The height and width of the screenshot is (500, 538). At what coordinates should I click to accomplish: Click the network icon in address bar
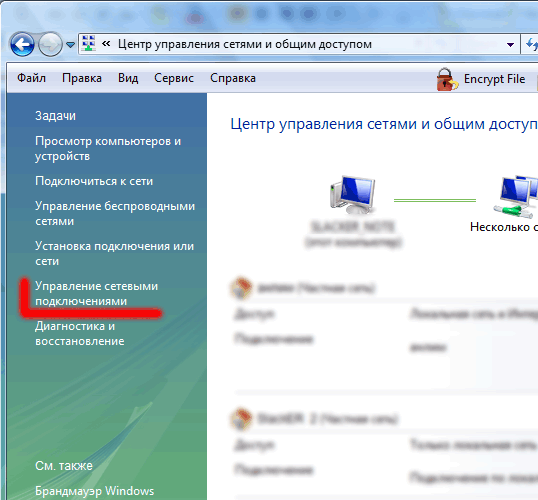[x=89, y=44]
